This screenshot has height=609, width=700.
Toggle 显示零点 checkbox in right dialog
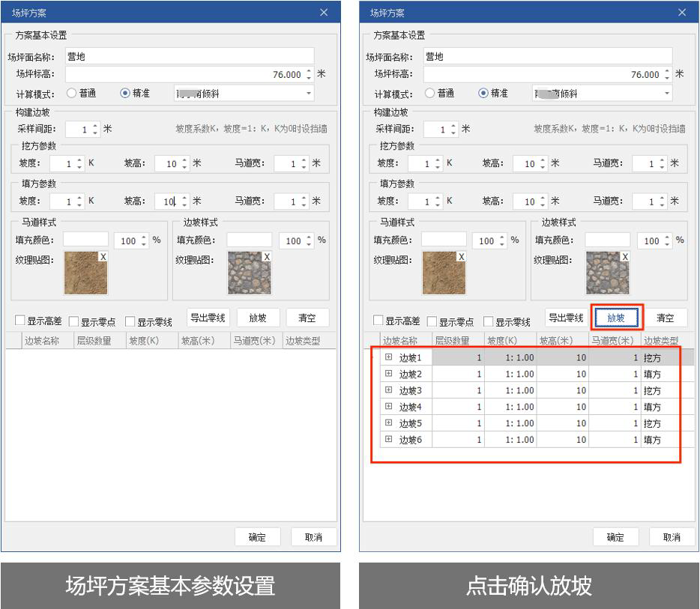pos(432,321)
